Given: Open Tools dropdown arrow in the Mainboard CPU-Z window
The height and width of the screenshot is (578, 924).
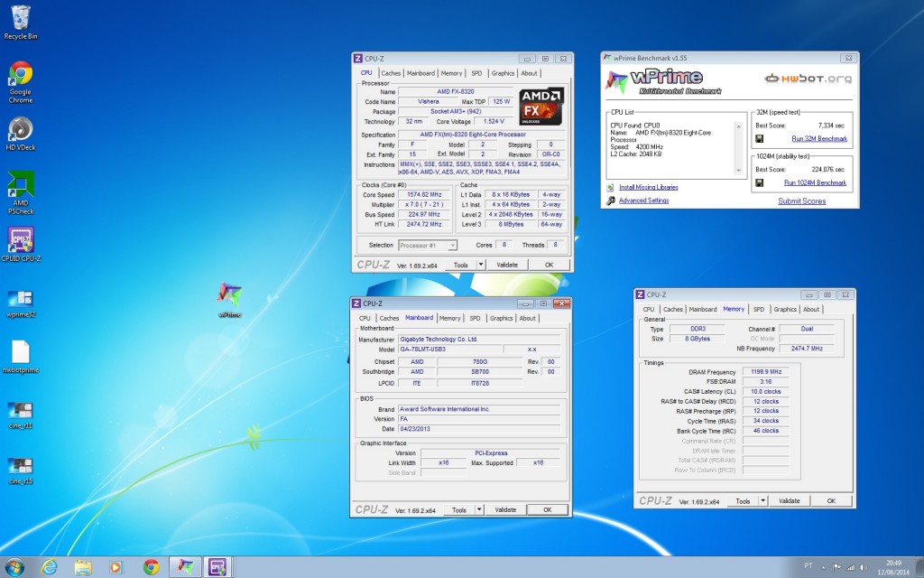Looking at the screenshot, I should (481, 509).
